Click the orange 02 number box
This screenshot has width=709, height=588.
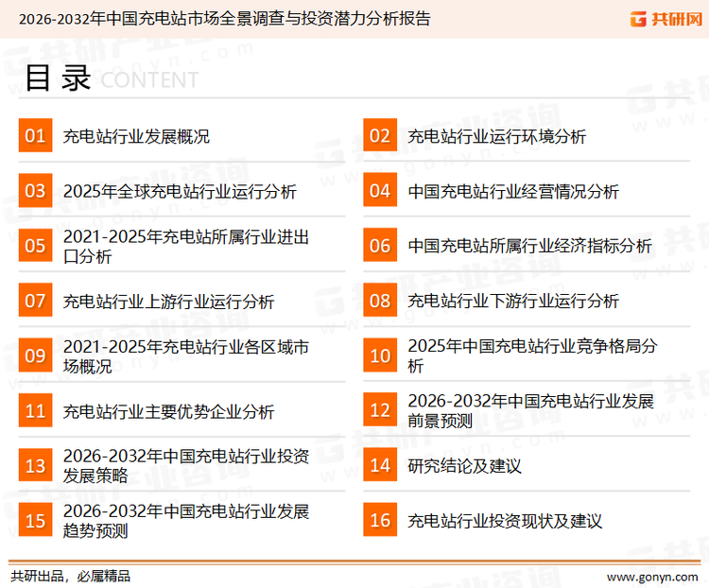tap(380, 135)
